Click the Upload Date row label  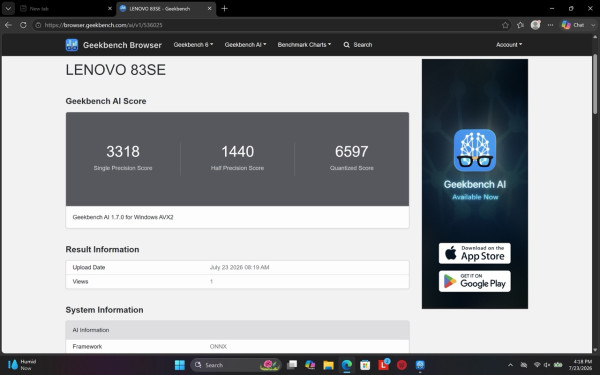pyautogui.click(x=89, y=267)
